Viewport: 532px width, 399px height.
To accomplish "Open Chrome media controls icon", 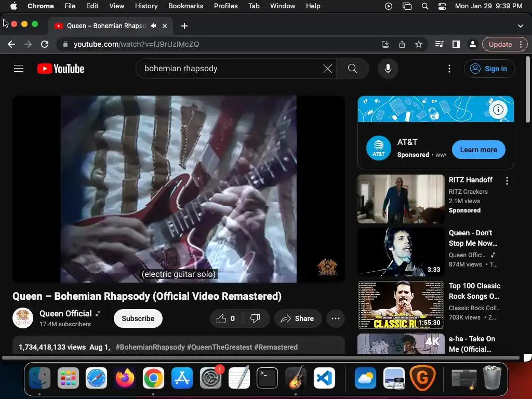I will (x=439, y=44).
